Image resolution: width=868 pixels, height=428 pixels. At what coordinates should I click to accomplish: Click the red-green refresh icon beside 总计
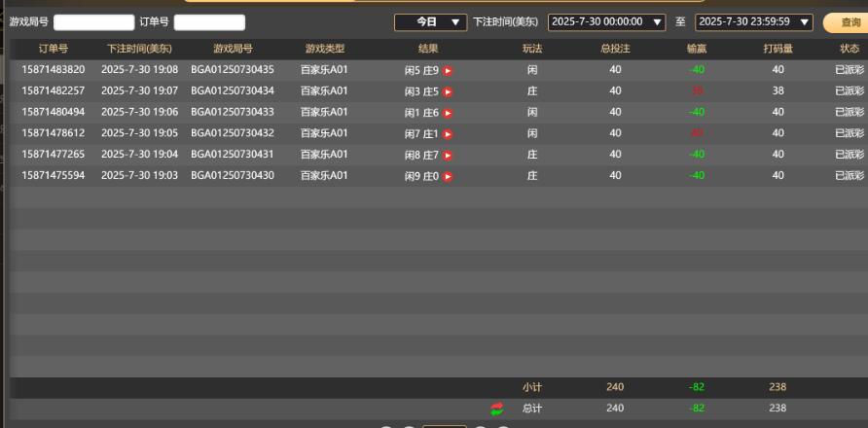(x=498, y=409)
